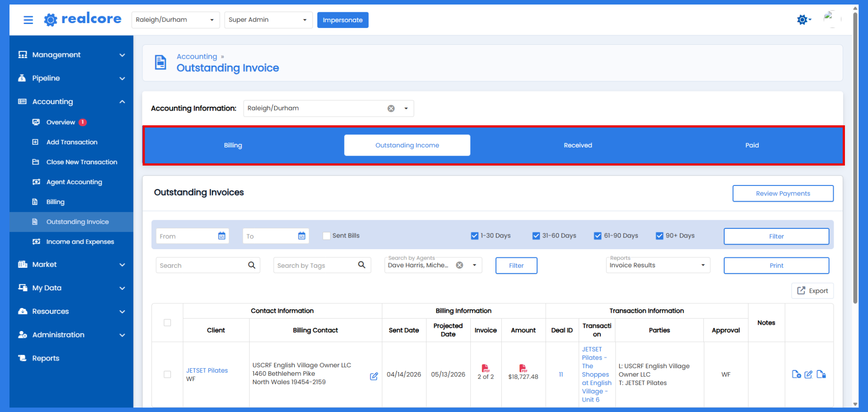Open the Super Admin role dropdown
868x412 pixels.
269,20
